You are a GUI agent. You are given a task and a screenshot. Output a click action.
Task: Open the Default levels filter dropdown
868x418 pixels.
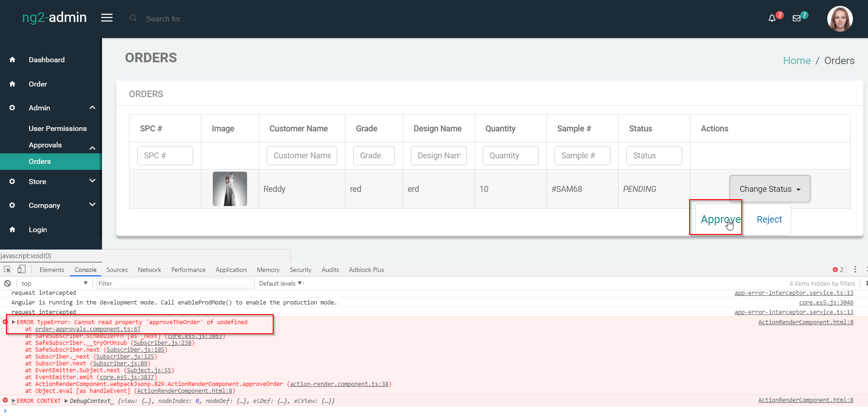pos(280,283)
